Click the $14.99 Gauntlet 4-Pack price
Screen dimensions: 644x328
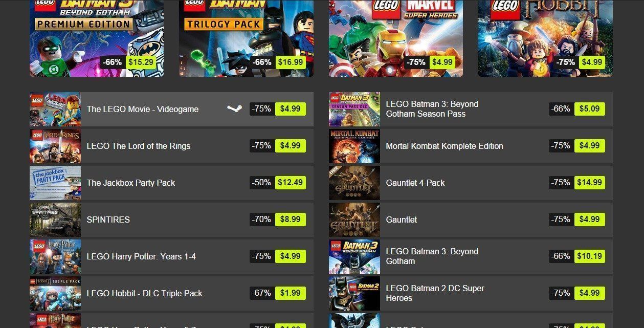(x=590, y=182)
